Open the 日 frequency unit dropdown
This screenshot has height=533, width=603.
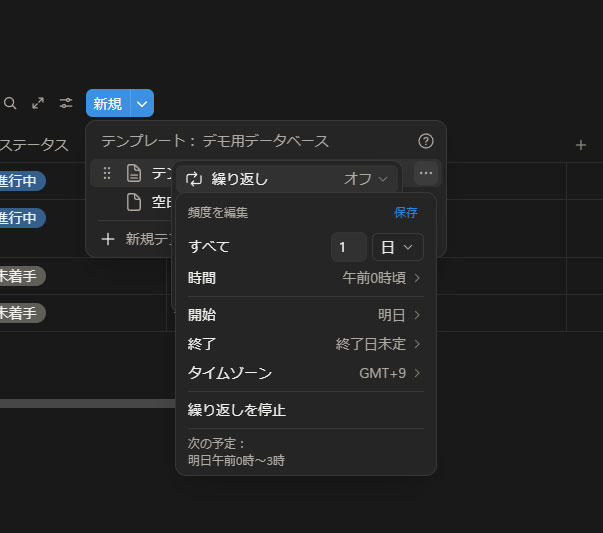coord(398,247)
